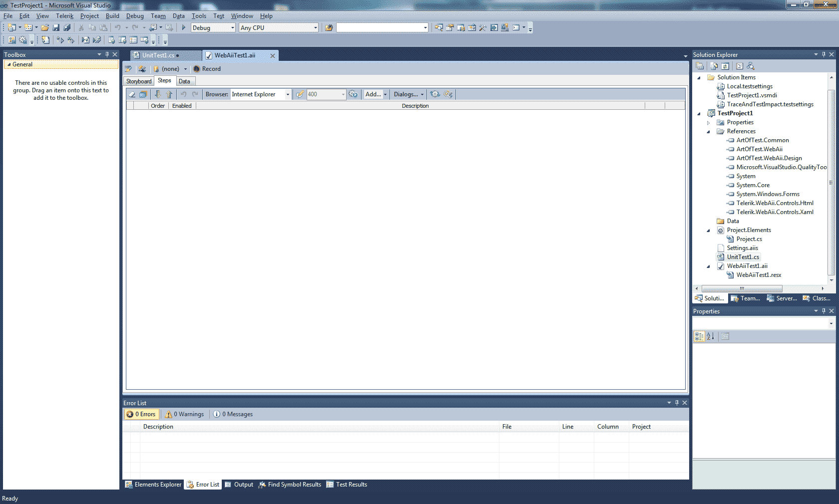
Task: Collapse the General group in Toolbox
Action: pyautogui.click(x=9, y=64)
